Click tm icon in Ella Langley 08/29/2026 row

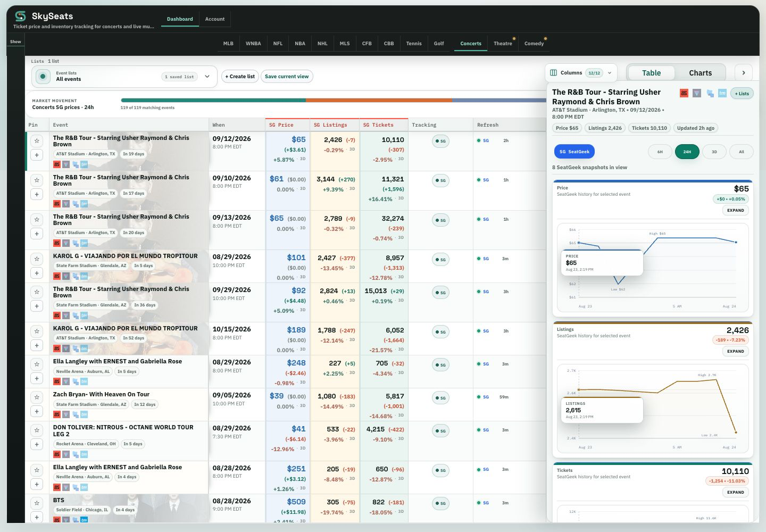coord(84,381)
